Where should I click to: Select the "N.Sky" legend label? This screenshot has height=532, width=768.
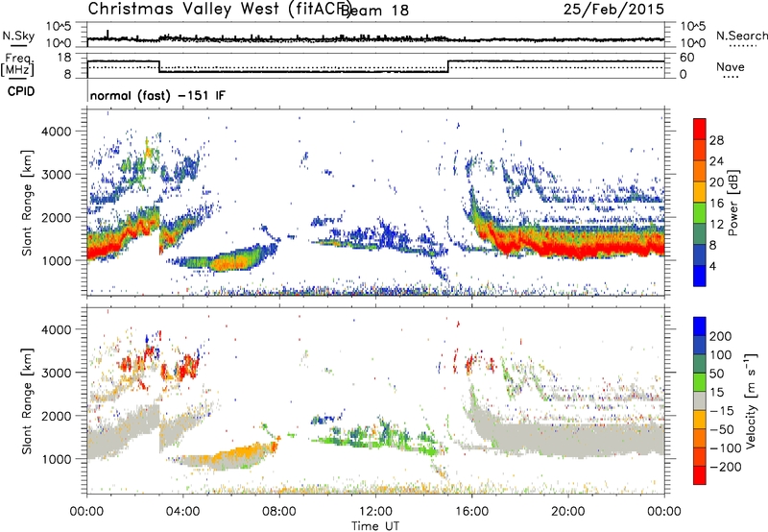[x=18, y=36]
